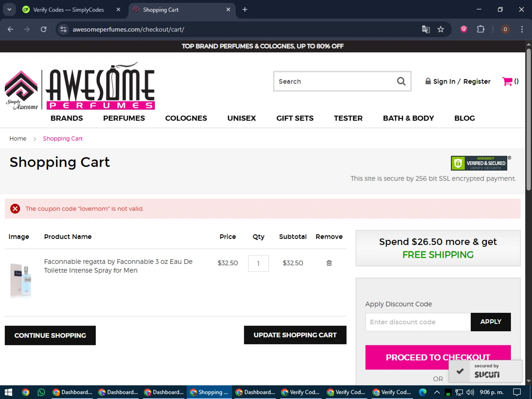Viewport: 532px width, 399px height.
Task: Open the browser profile avatar
Action: tap(505, 29)
